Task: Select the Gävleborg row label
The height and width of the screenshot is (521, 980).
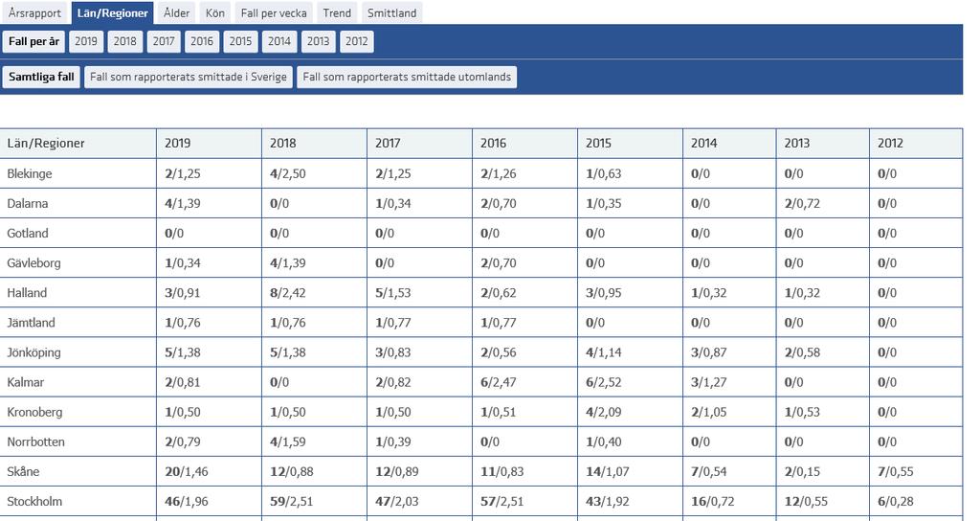Action: coord(33,263)
